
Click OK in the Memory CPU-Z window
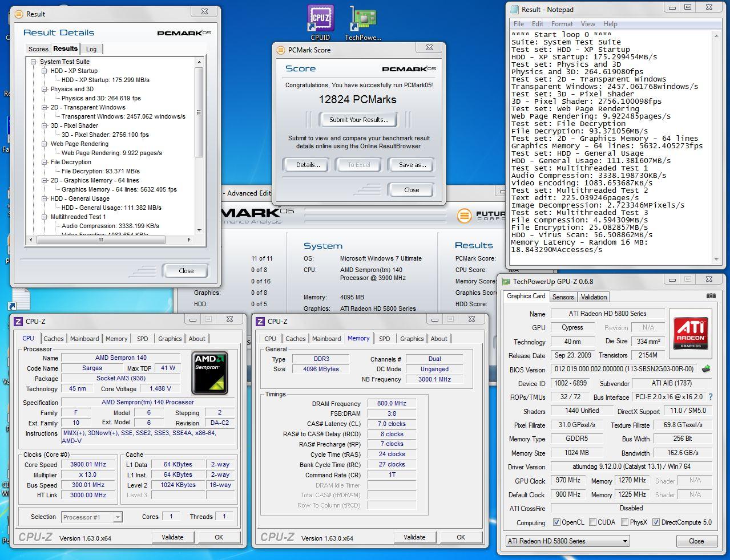461,537
